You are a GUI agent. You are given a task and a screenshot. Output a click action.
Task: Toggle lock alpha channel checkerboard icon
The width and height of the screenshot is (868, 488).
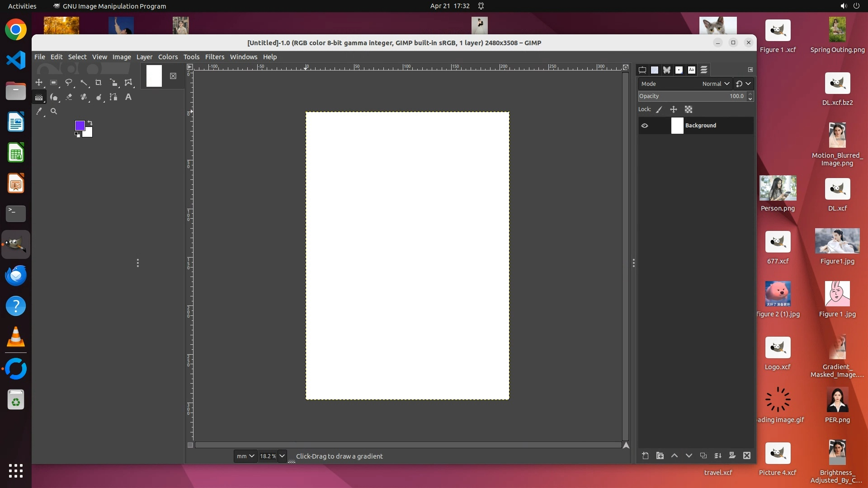pos(689,109)
